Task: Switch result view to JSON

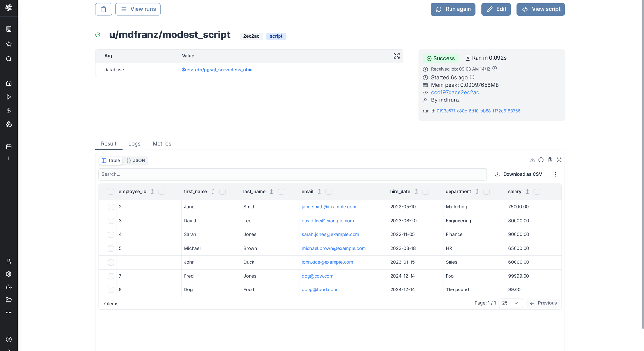Action: 136,160
